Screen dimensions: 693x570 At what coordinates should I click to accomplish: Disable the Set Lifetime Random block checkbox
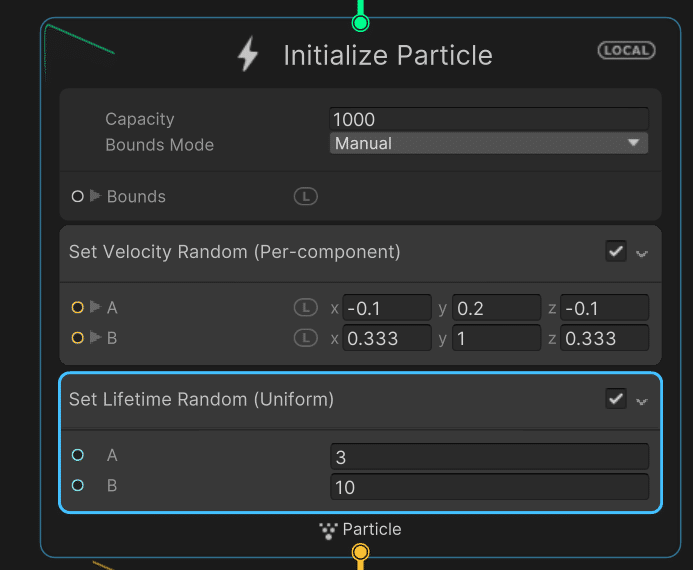(616, 399)
